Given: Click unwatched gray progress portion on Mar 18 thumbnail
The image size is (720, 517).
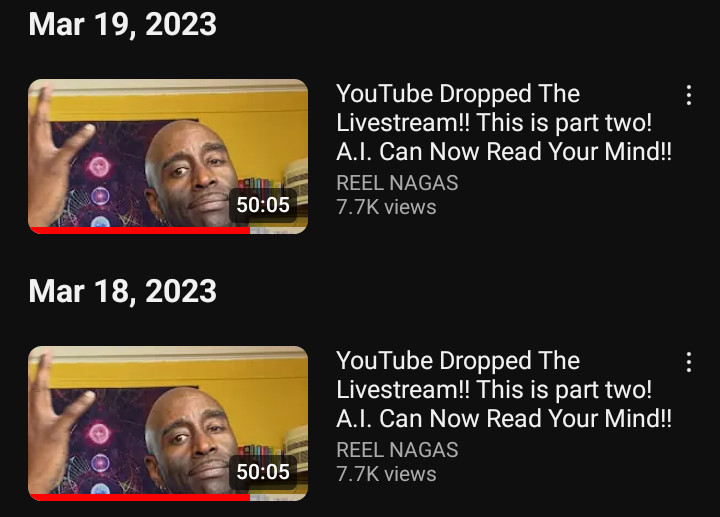Looking at the screenshot, I should click(279, 497).
